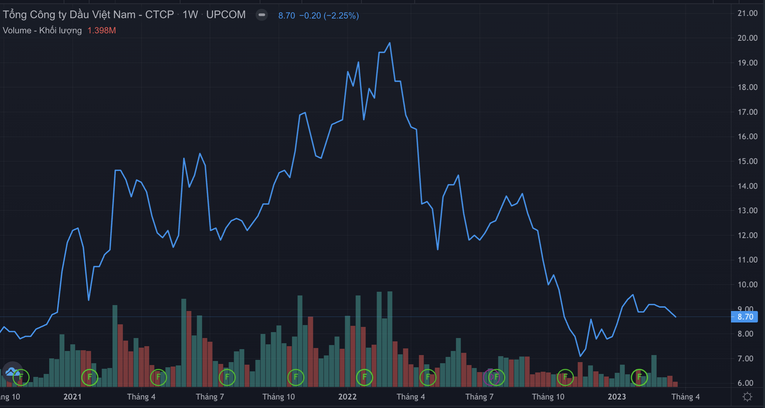The image size is (765, 408).
Task: Open the F marker just after the 2021 label
Action: click(x=89, y=377)
